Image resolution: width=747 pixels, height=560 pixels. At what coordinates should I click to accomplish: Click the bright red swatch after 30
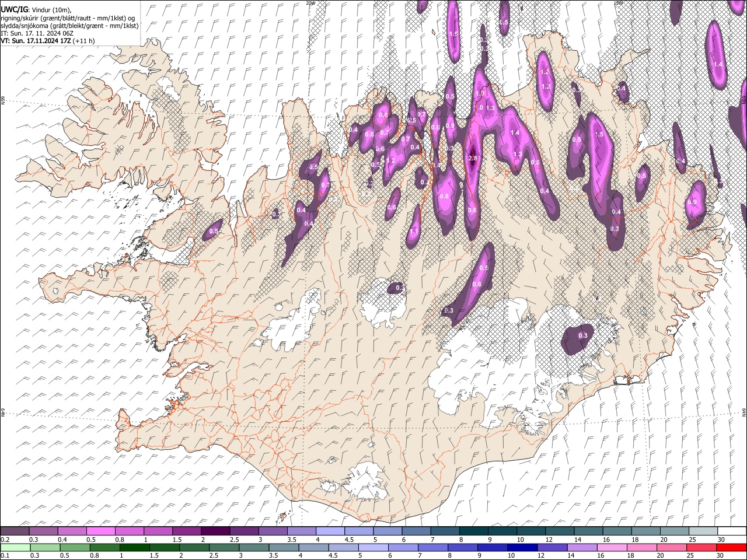[x=731, y=547]
